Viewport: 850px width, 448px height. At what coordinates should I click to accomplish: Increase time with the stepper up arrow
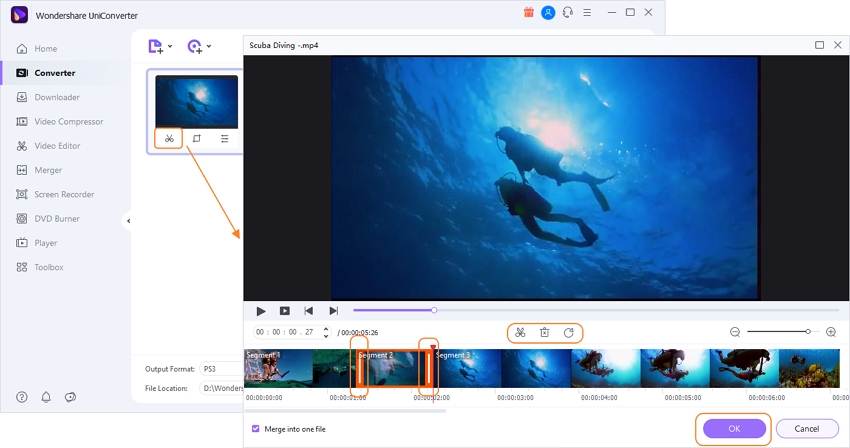coord(326,329)
